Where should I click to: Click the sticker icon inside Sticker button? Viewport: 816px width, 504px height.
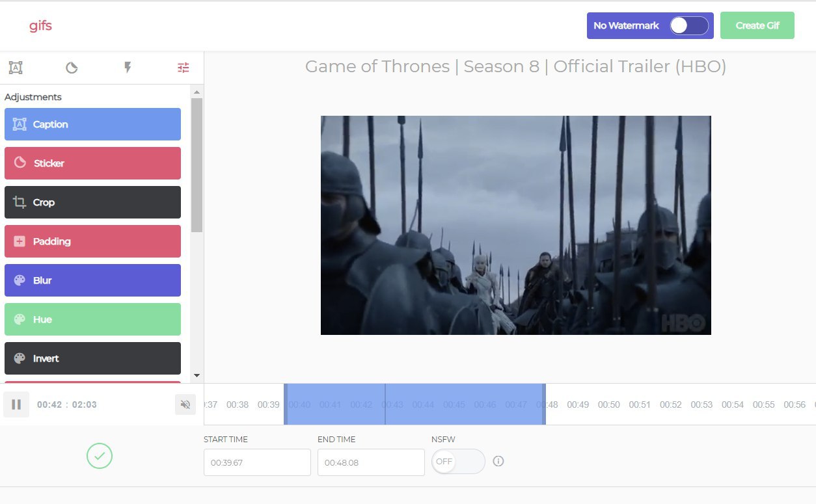20,163
